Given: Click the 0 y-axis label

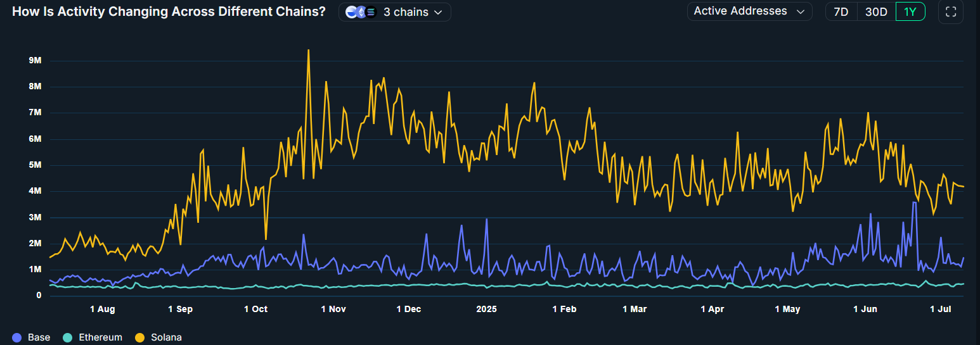Looking at the screenshot, I should pos(39,296).
